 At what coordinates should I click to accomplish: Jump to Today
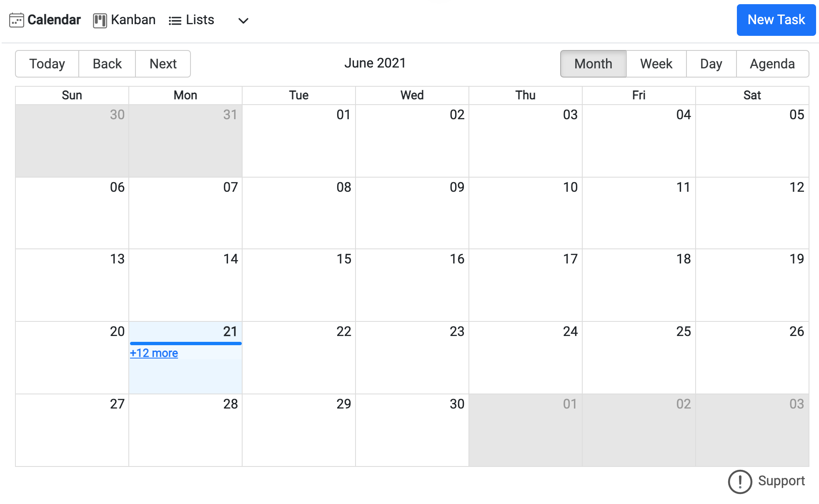click(x=47, y=64)
